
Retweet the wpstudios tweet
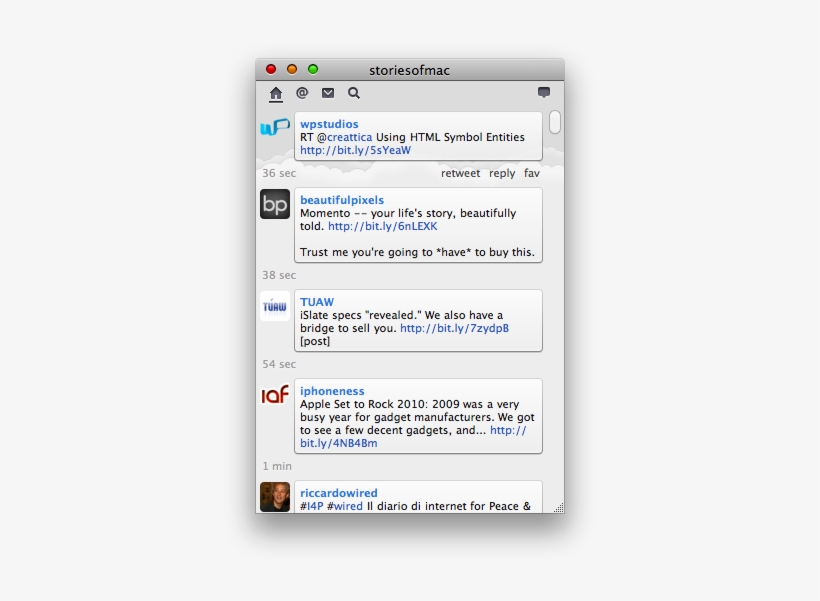pyautogui.click(x=459, y=172)
